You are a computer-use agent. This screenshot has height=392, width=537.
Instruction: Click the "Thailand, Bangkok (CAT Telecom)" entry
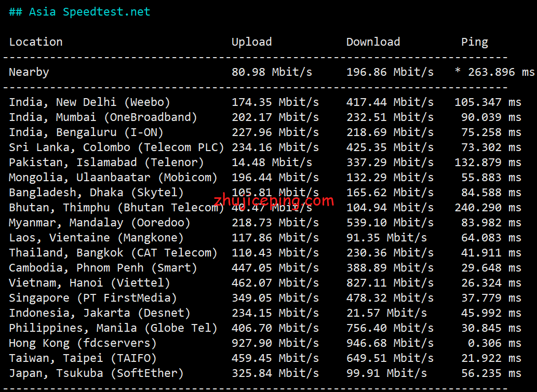point(113,253)
